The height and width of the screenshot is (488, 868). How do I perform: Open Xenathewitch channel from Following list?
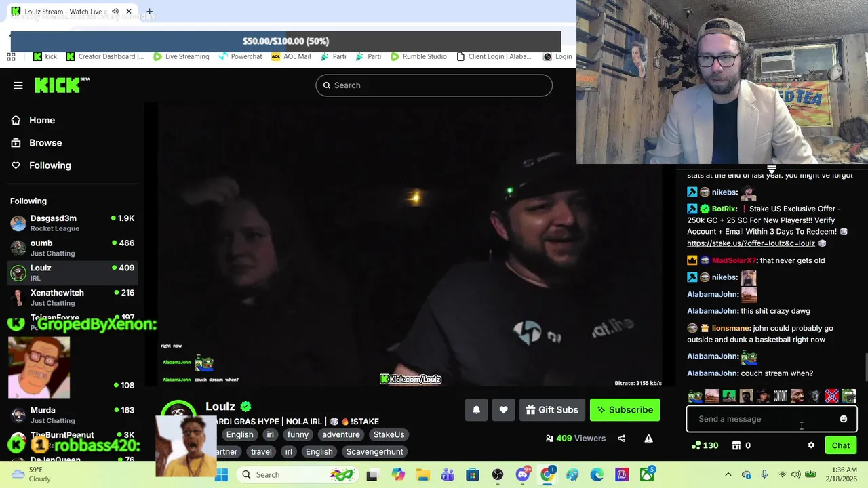click(73, 298)
